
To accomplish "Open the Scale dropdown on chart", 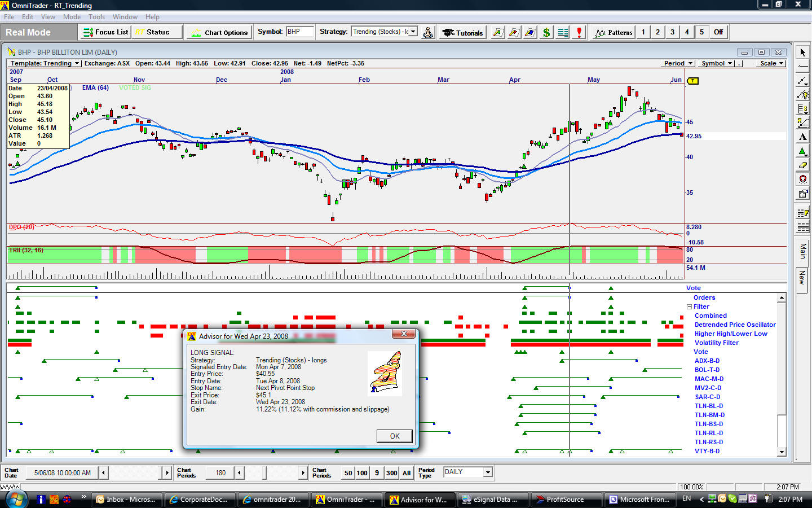I will 771,63.
